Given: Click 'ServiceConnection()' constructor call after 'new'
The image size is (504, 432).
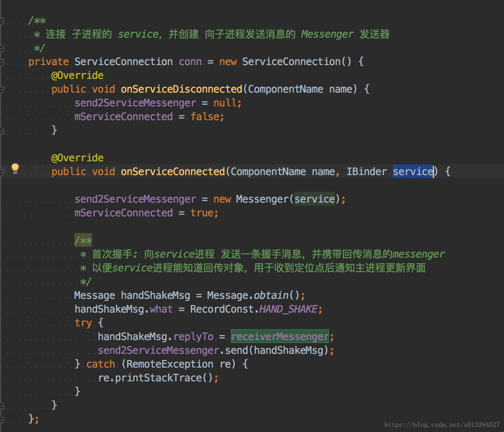Looking at the screenshot, I should click(x=297, y=62).
